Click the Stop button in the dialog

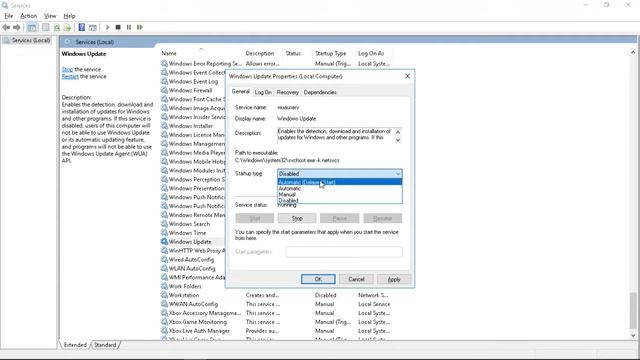pos(297,218)
